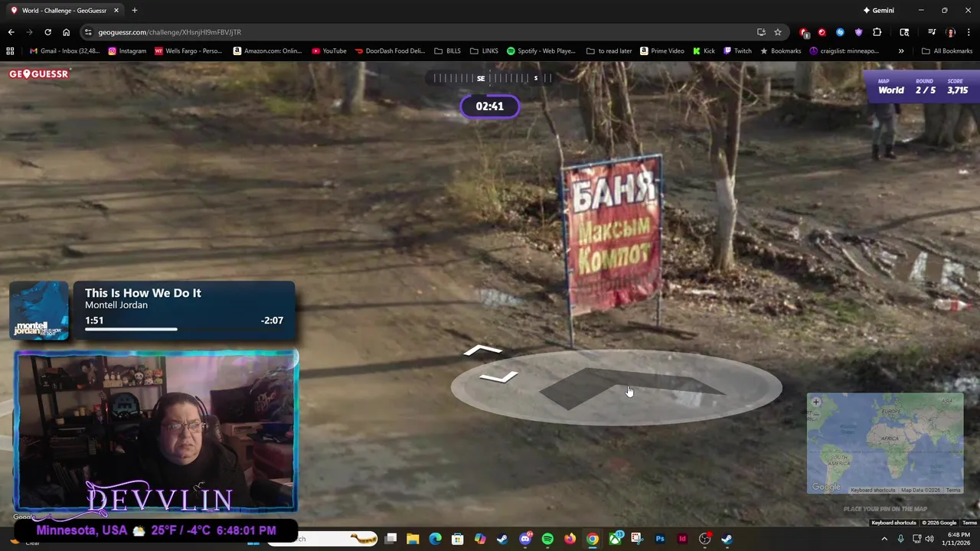The height and width of the screenshot is (551, 980).
Task: Open the media controls icon
Action: click(x=932, y=32)
